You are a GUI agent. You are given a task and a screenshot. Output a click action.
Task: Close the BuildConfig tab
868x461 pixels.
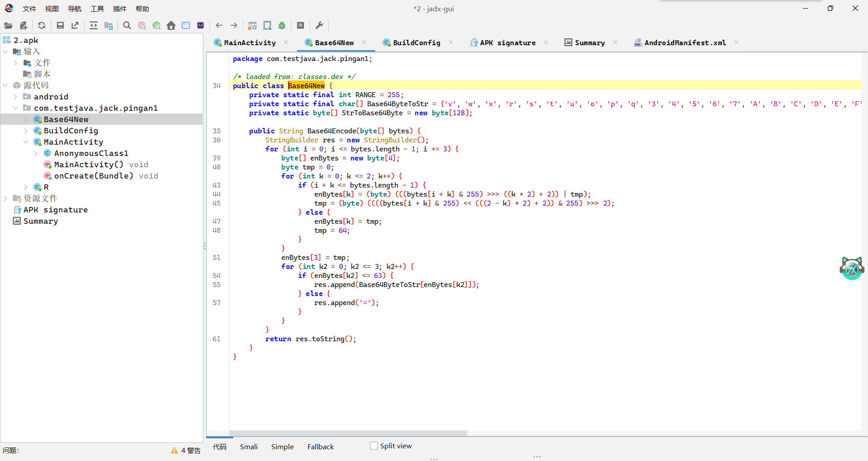pyautogui.click(x=451, y=42)
